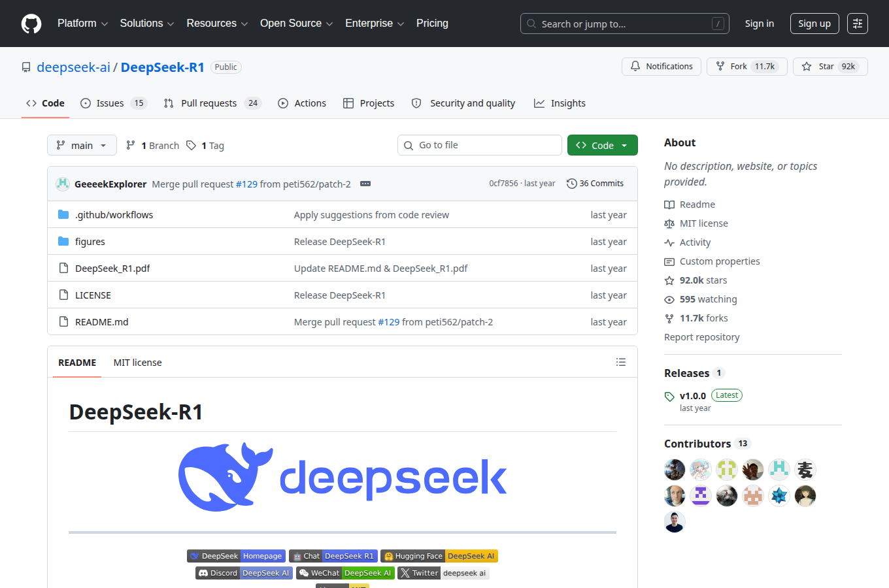Open the DeepSeek_R1.pdf file
The image size is (889, 588).
(x=112, y=269)
